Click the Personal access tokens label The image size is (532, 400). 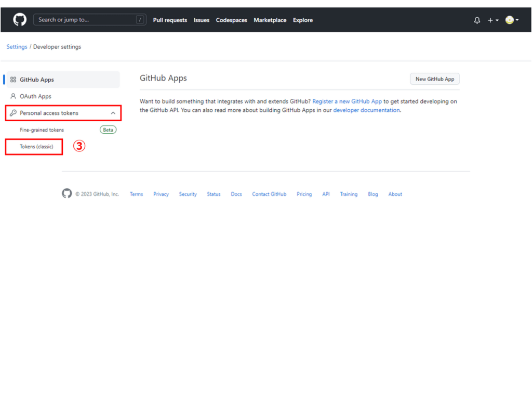click(49, 113)
